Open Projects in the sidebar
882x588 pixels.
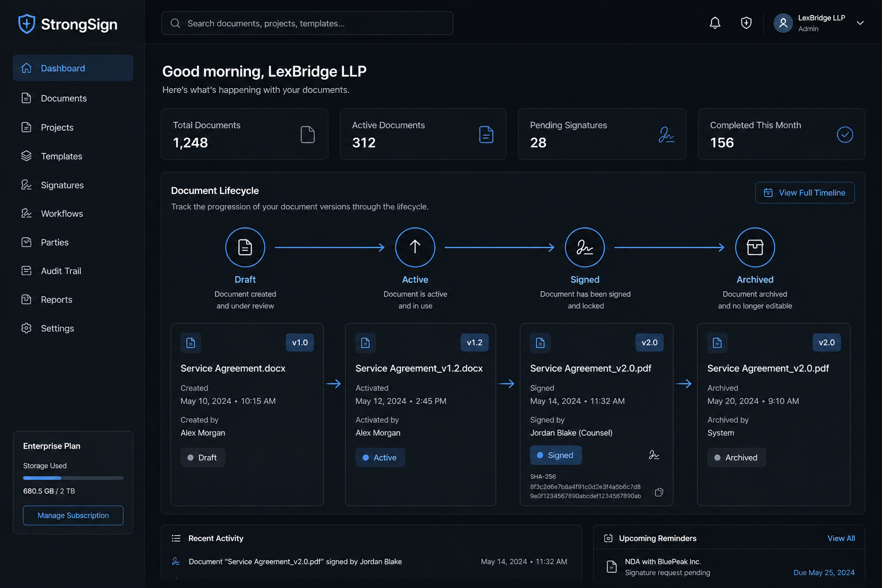(x=73, y=127)
